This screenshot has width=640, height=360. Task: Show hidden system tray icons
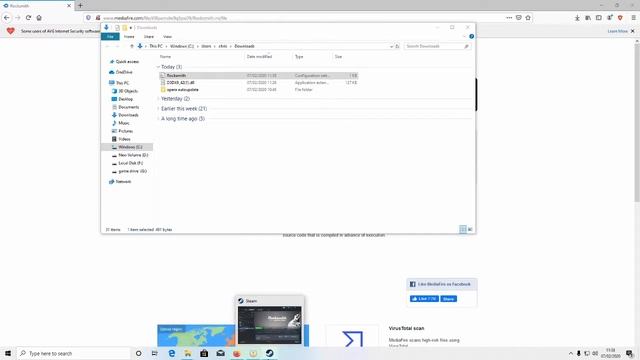(x=570, y=353)
